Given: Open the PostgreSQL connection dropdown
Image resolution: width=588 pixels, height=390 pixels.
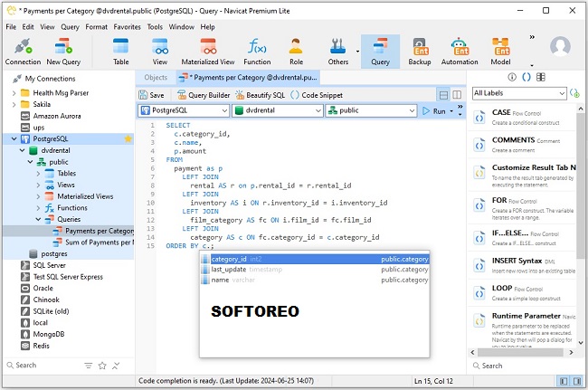Looking at the screenshot, I should click(184, 110).
